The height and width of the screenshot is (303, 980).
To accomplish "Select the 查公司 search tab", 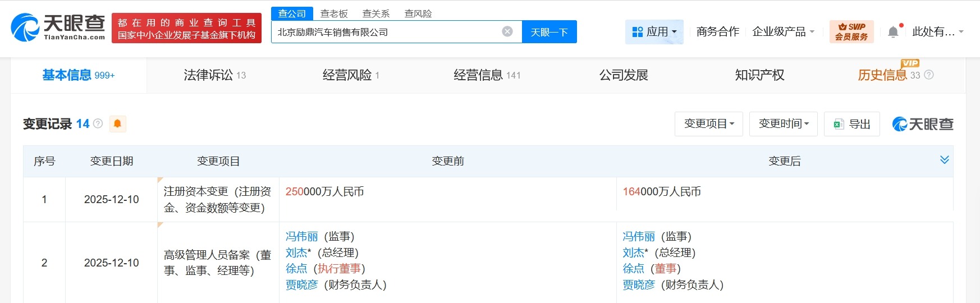I will tap(292, 13).
